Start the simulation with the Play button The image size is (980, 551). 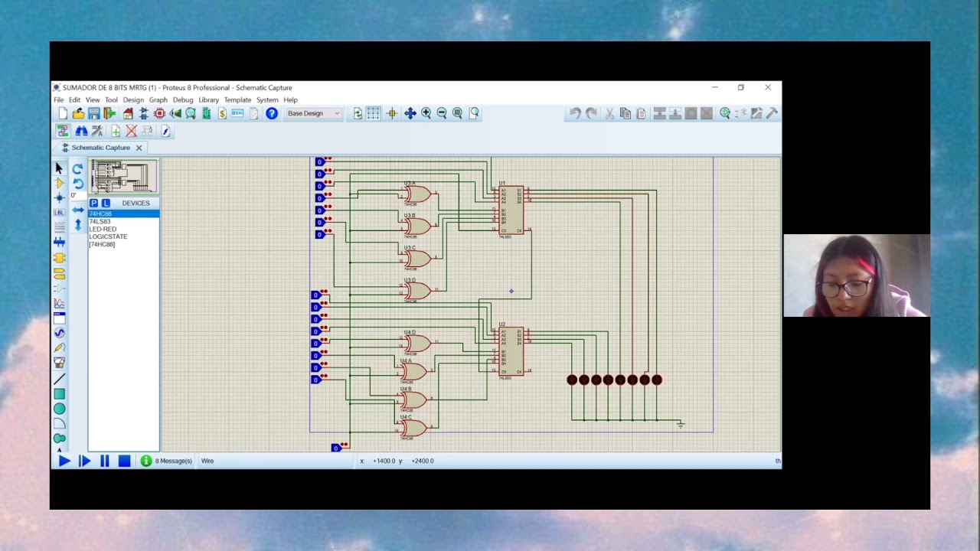(64, 461)
